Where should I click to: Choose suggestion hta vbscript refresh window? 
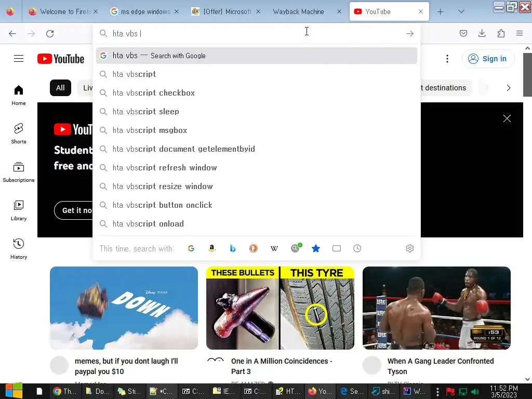[257, 168]
